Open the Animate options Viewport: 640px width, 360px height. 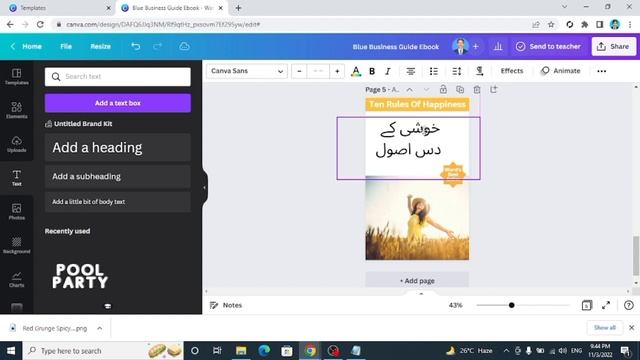pyautogui.click(x=560, y=71)
